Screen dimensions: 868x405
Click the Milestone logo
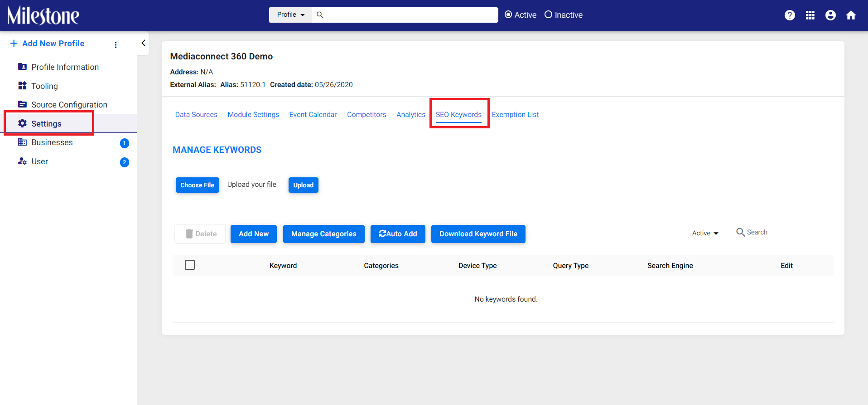pyautogui.click(x=43, y=15)
